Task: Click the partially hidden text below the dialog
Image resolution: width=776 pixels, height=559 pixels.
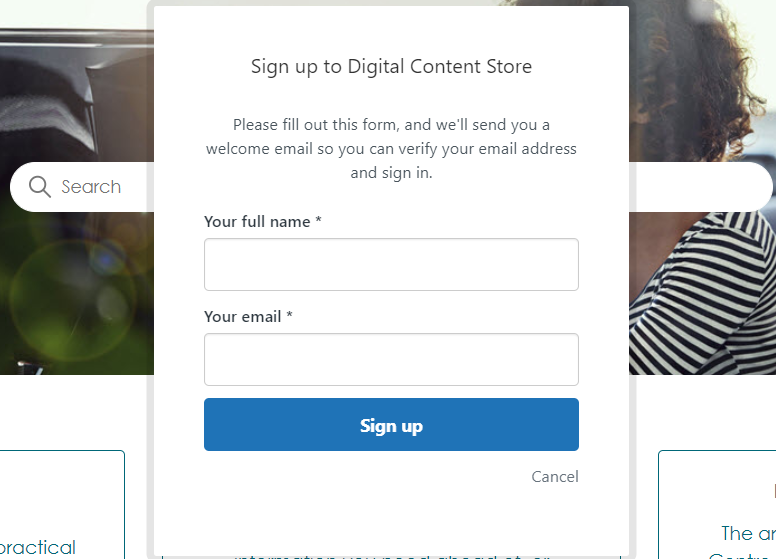Action: tap(391, 554)
